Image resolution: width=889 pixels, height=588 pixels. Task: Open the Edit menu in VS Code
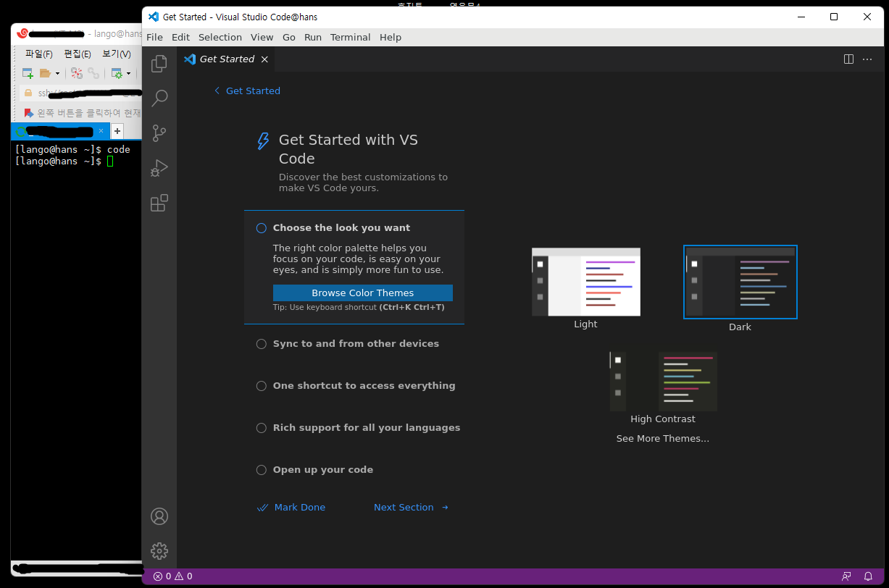tap(180, 37)
